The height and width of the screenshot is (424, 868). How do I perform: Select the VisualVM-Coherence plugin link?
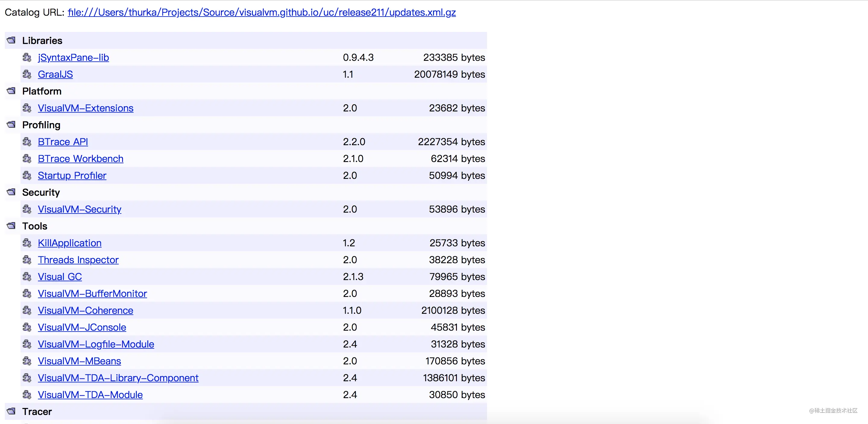pos(86,310)
